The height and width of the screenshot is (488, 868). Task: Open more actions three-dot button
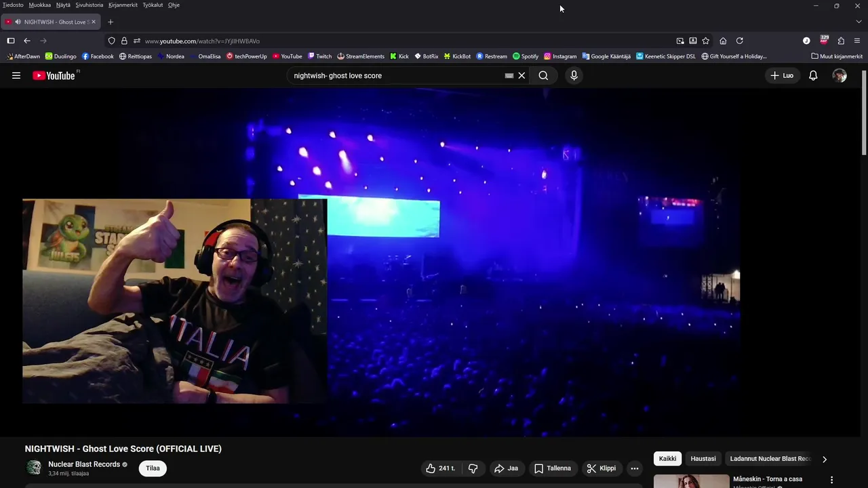pyautogui.click(x=635, y=468)
